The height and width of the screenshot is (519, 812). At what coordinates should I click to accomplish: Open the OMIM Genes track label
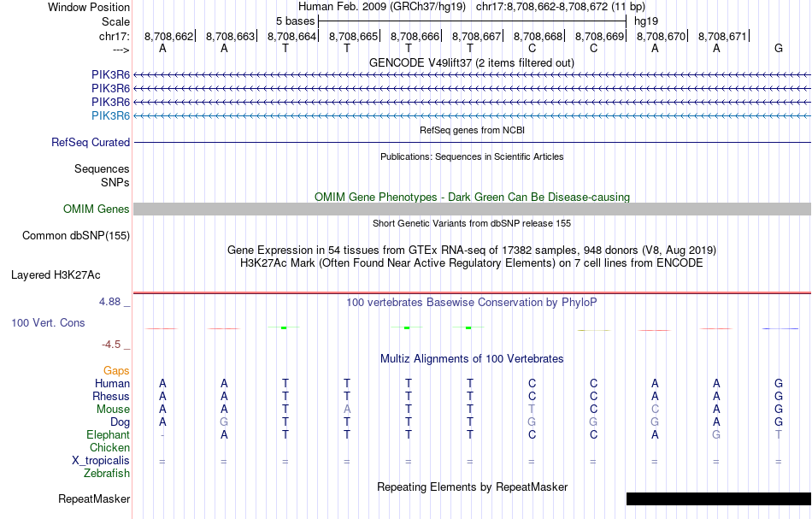point(96,209)
